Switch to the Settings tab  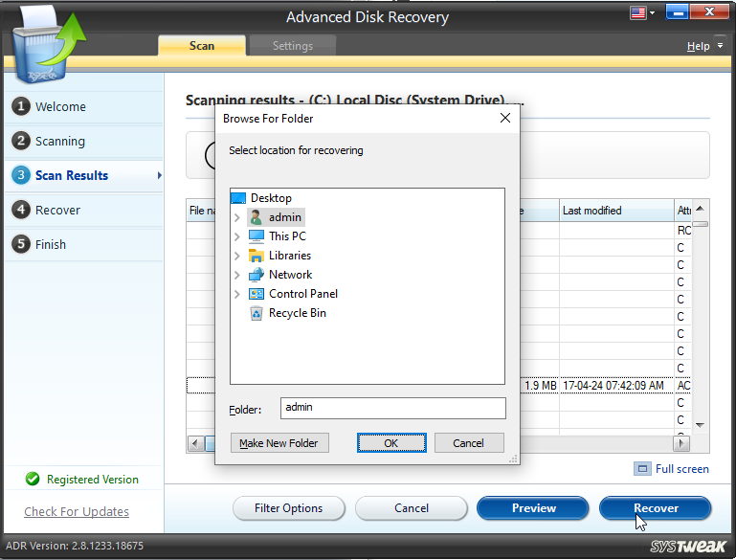293,46
